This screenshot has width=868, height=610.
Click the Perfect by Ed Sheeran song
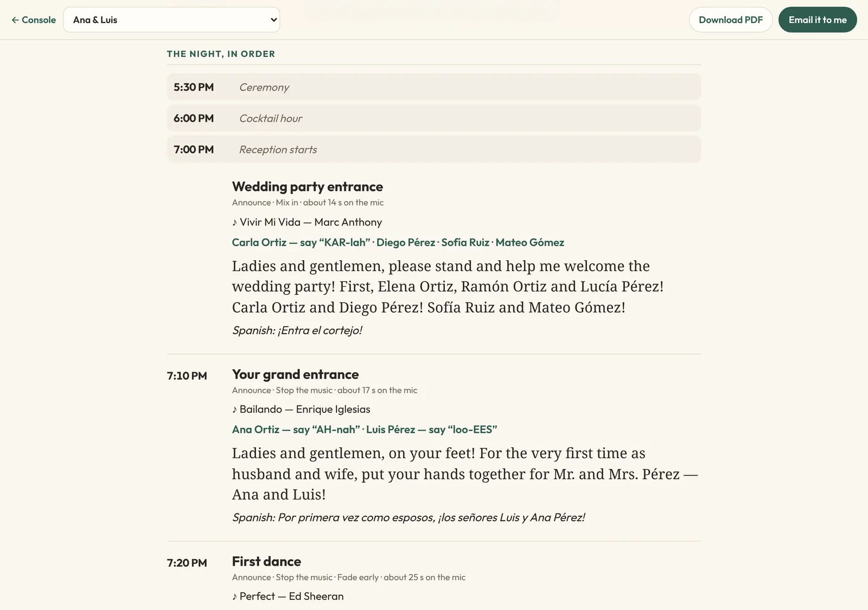point(288,596)
